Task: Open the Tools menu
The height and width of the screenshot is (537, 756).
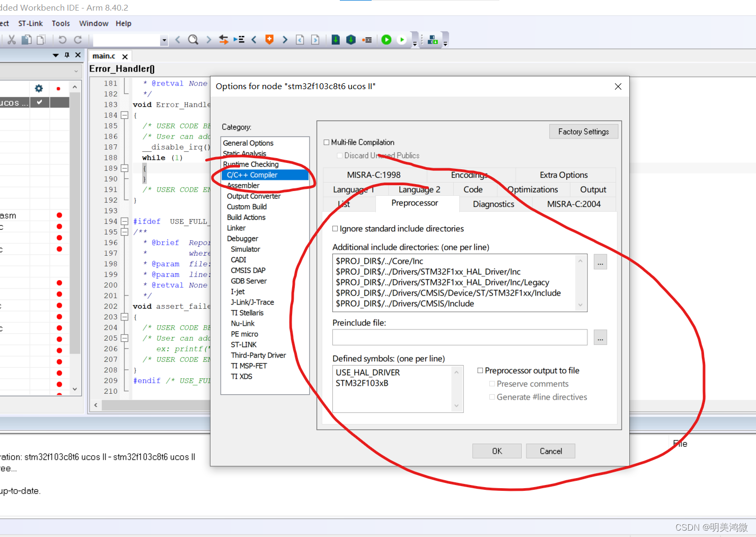Action: (x=61, y=23)
